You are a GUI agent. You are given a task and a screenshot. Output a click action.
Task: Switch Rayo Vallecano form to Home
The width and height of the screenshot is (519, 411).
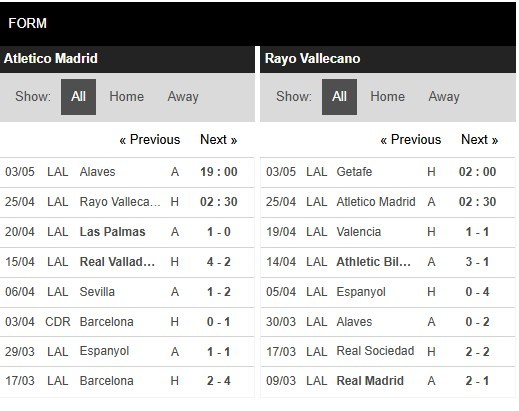tap(387, 97)
